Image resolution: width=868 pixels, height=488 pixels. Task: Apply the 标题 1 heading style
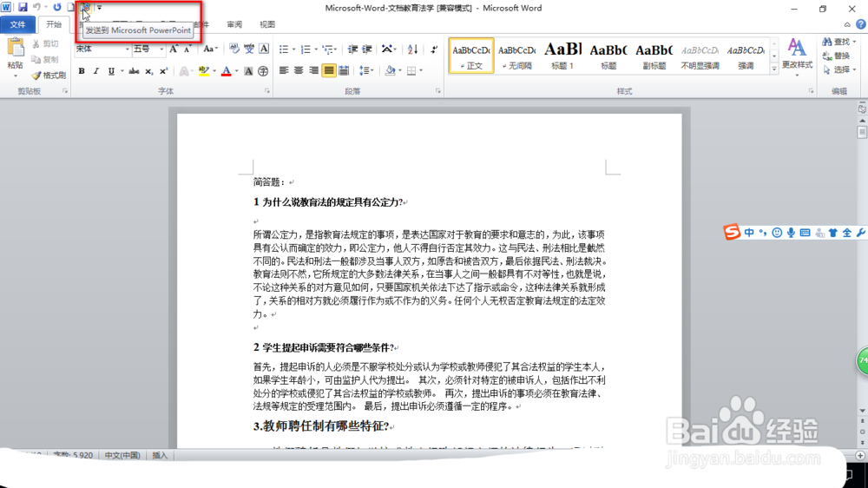[x=562, y=56]
